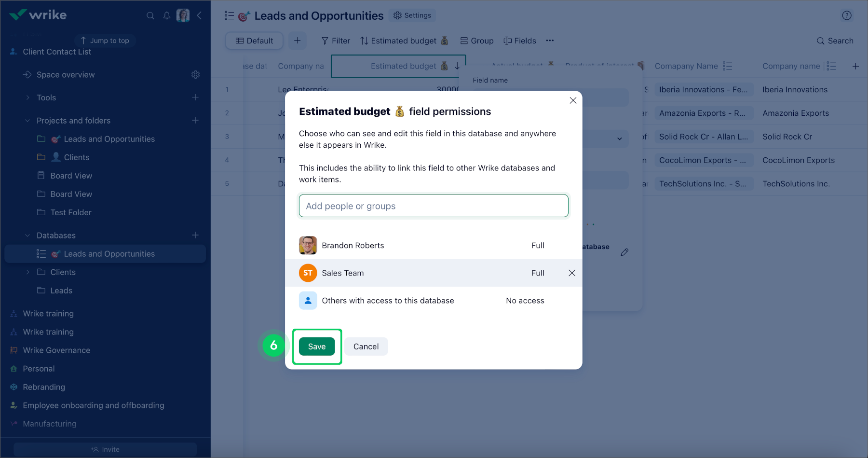
Task: Open Employee onboarding and offboarding space
Action: (94, 405)
